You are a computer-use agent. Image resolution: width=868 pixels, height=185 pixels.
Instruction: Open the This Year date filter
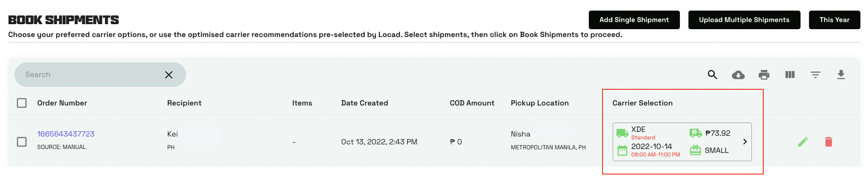(834, 20)
